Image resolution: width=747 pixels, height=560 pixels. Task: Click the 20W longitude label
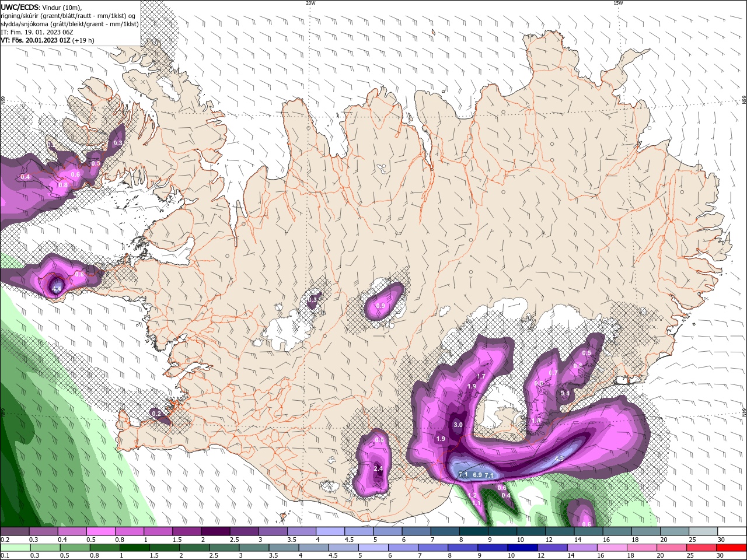[310, 3]
